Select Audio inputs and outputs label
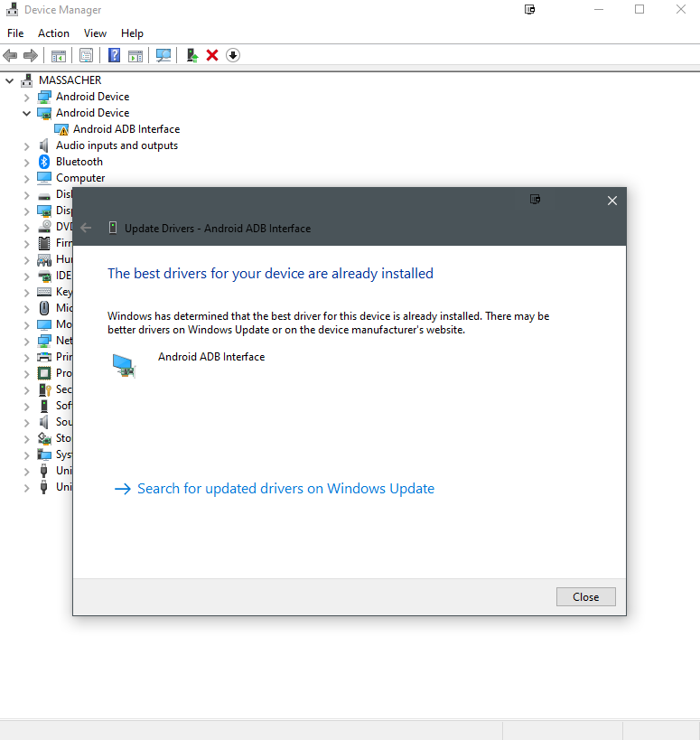This screenshot has width=700, height=740. 117,145
